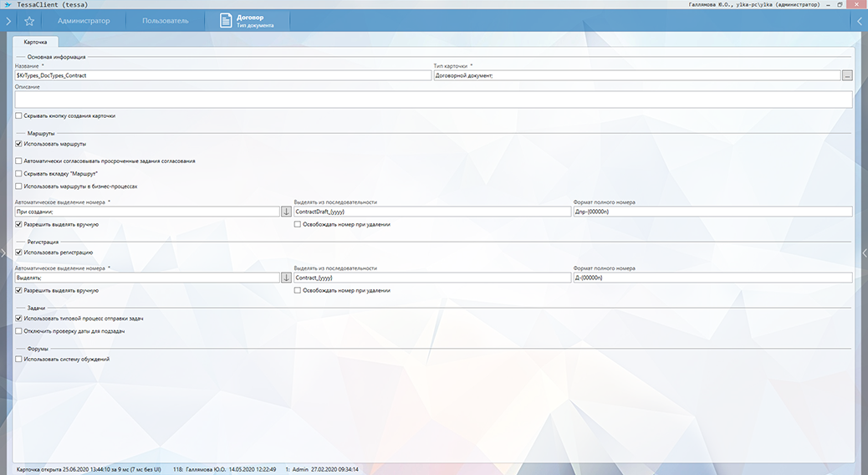Open favorites with the star icon
Screen dimensions: 868x475
click(29, 21)
